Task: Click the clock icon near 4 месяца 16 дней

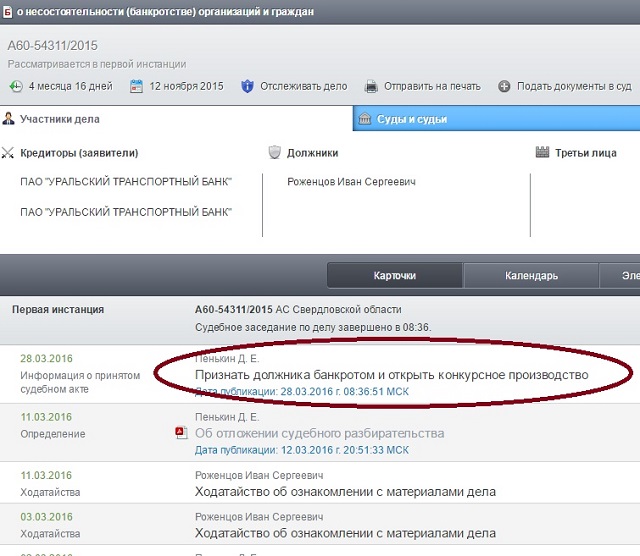Action: (16, 87)
